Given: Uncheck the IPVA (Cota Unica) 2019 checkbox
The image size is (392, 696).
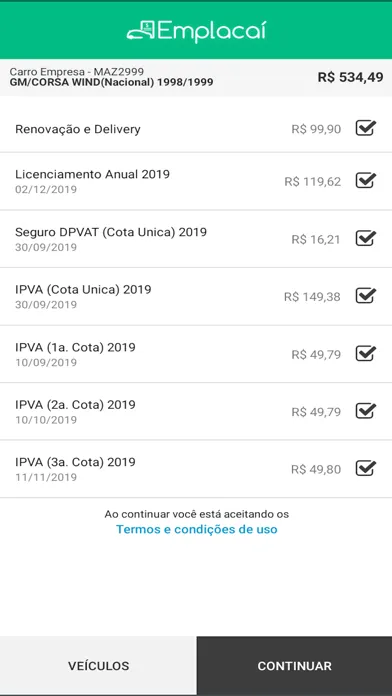Looking at the screenshot, I should point(366,296).
